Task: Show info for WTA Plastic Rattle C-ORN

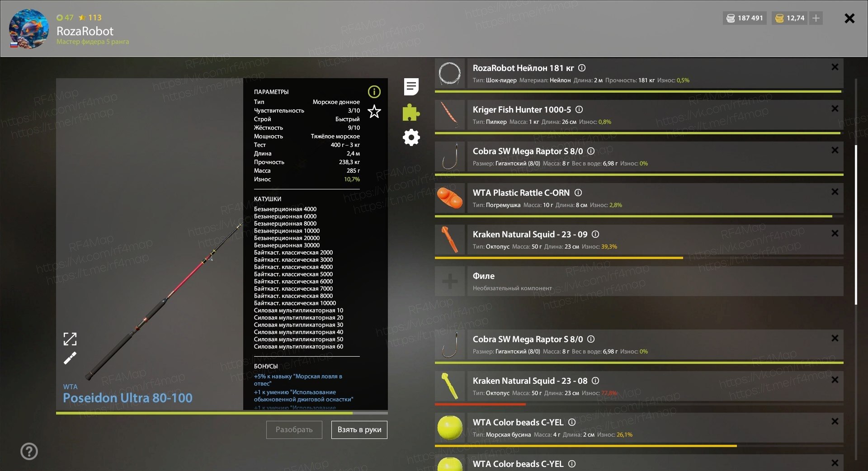Action: [578, 193]
